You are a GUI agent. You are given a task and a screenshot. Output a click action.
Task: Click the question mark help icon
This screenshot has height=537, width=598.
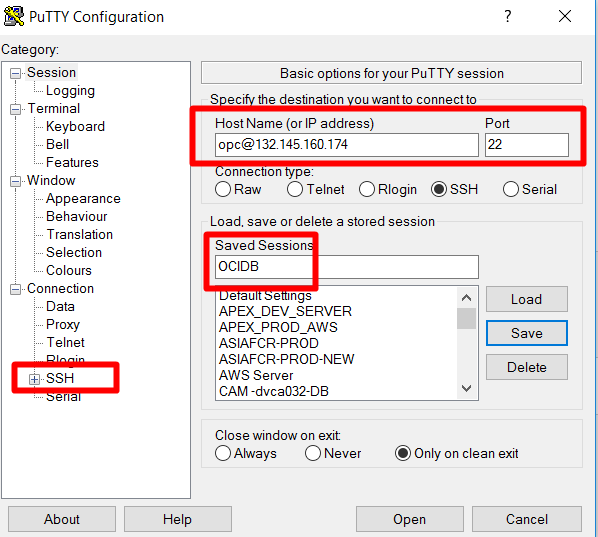coord(507,16)
